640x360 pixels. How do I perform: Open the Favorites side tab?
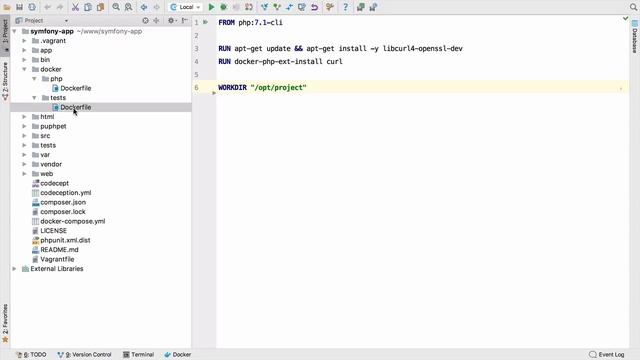point(5,323)
